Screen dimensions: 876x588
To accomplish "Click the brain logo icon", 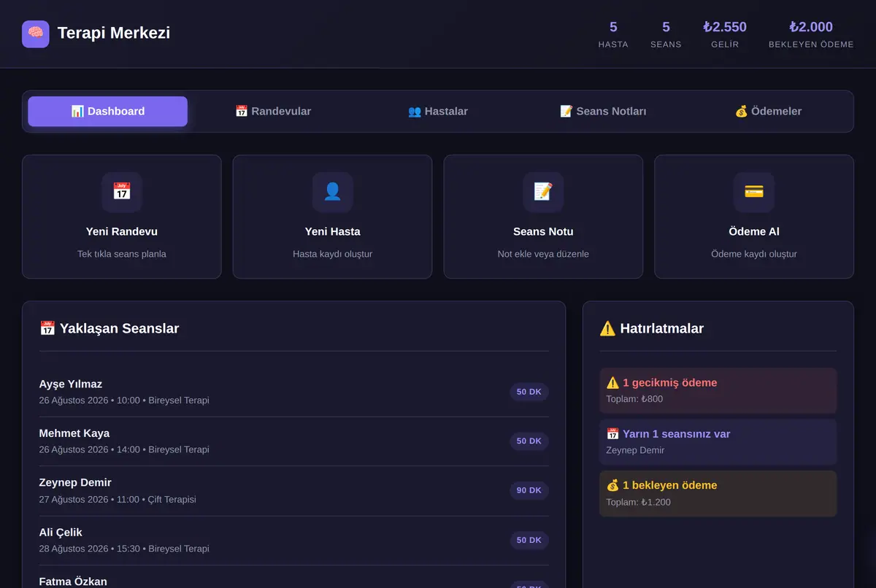I will pos(36,34).
